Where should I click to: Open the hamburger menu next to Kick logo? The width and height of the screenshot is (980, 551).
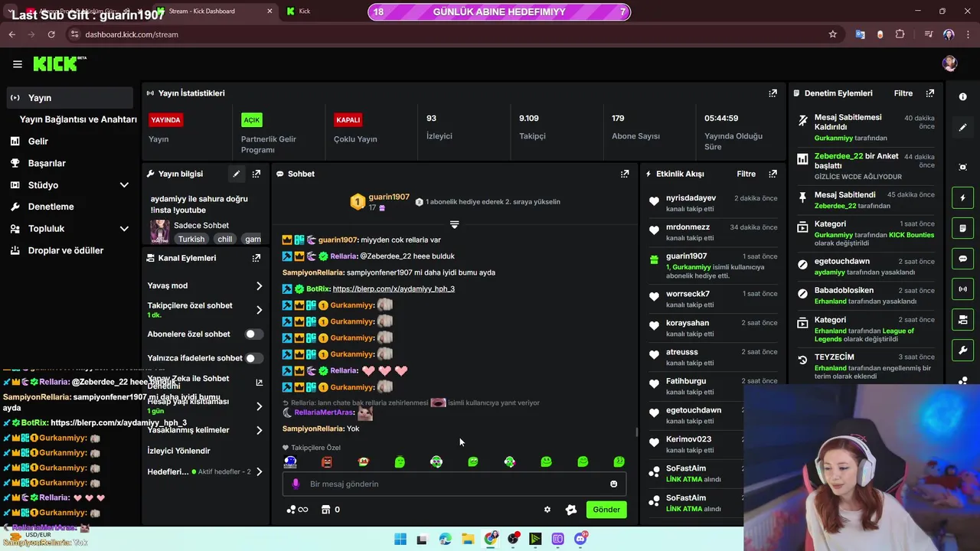pos(17,64)
